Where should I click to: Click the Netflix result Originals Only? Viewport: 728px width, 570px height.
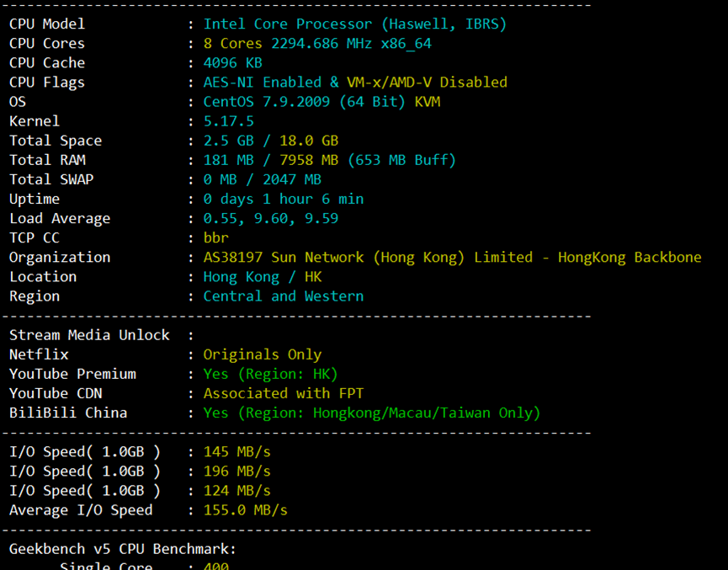[x=262, y=354]
